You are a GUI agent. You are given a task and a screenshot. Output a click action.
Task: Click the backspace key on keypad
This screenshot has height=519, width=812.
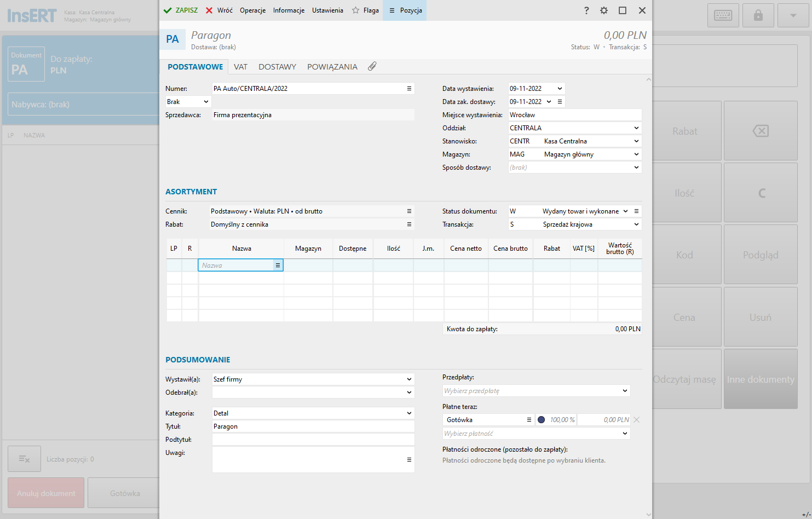[x=761, y=131]
